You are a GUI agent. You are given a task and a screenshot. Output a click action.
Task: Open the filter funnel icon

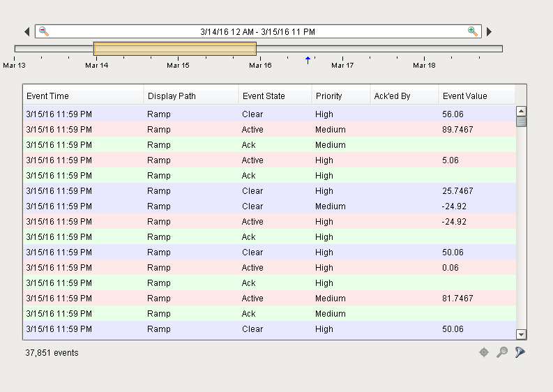(520, 352)
